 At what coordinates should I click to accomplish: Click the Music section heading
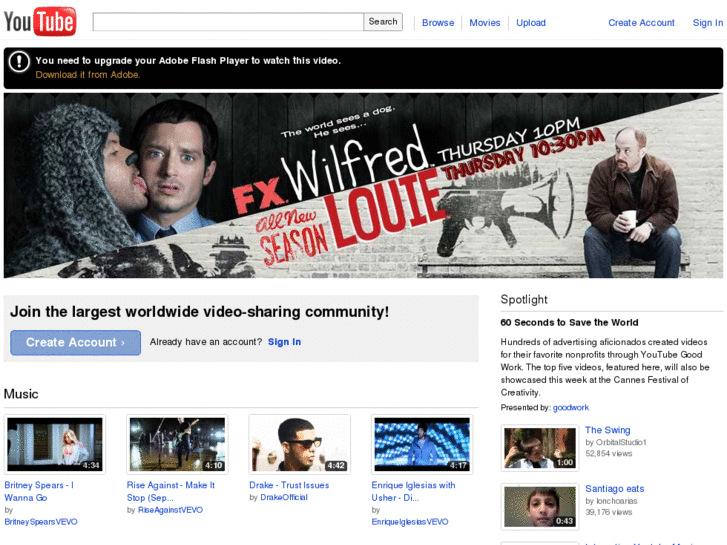click(x=21, y=394)
